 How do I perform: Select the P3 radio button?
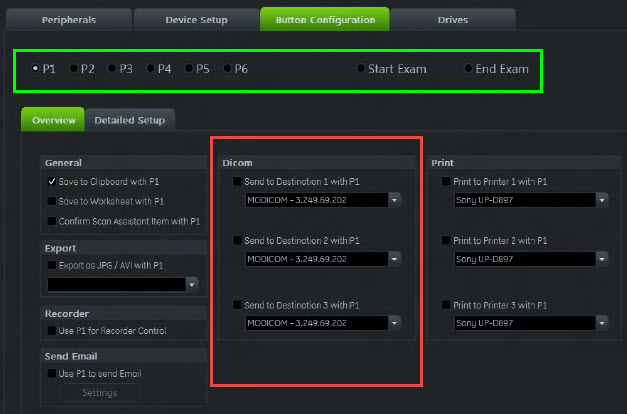coord(112,68)
